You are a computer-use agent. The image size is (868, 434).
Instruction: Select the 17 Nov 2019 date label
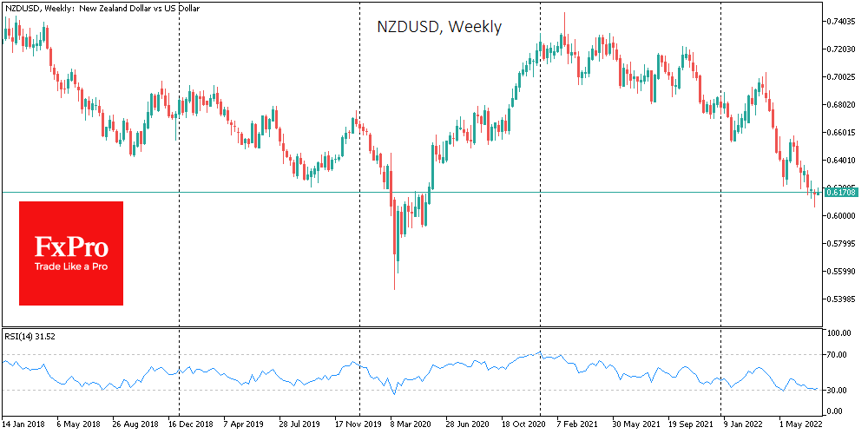point(358,426)
